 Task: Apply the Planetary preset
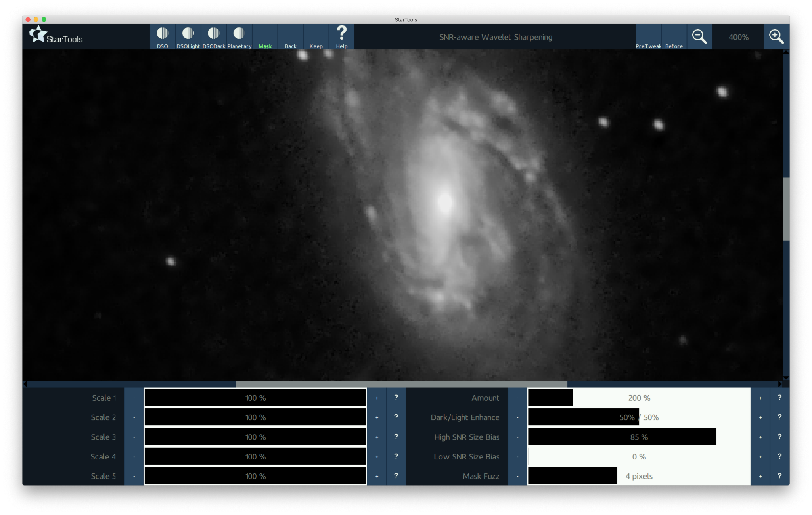(239, 37)
